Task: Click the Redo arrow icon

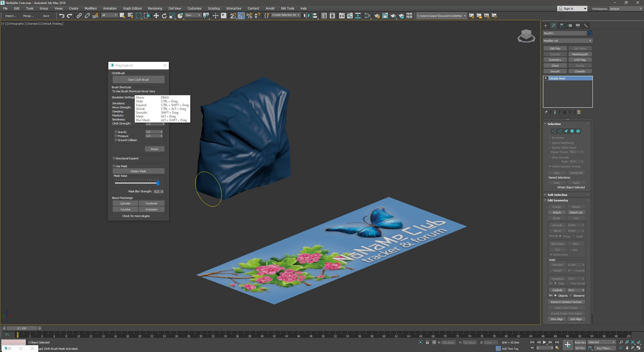Action: (x=70, y=16)
